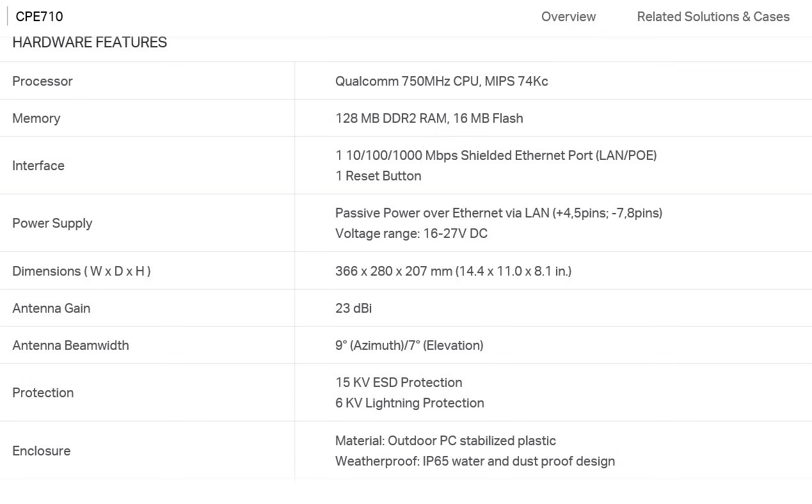Select the Dimensions row label

click(x=81, y=271)
